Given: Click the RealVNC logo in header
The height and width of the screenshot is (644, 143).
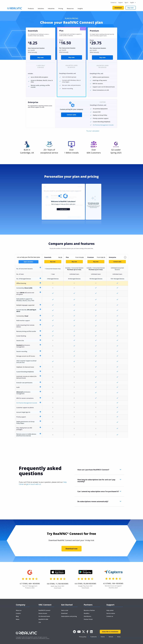Looking at the screenshot, I should tap(14, 8).
